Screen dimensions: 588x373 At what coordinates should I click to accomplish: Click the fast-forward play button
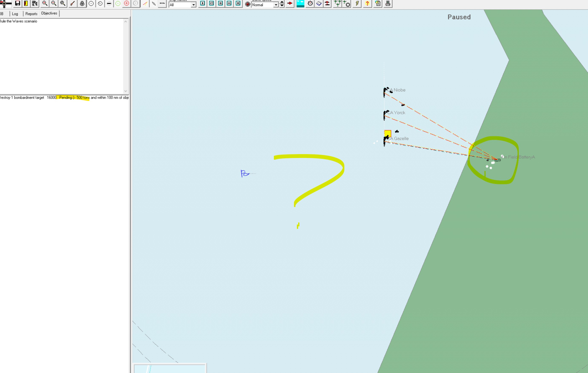(229, 3)
